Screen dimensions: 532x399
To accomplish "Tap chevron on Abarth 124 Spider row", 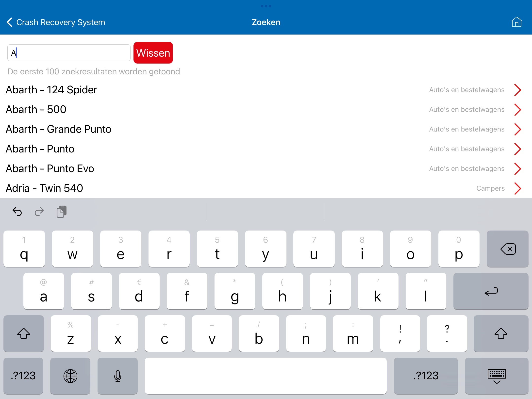I will [x=517, y=90].
